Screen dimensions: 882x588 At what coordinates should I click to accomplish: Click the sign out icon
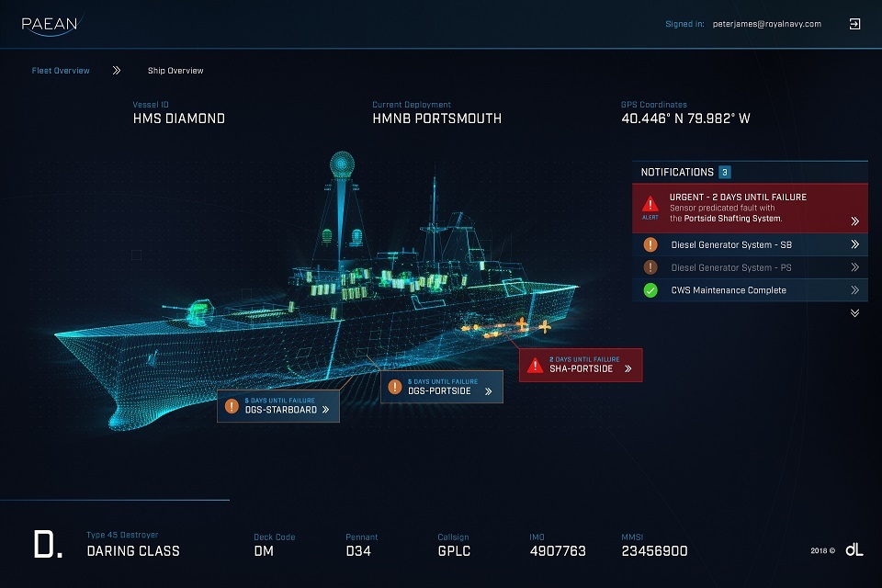tap(854, 24)
